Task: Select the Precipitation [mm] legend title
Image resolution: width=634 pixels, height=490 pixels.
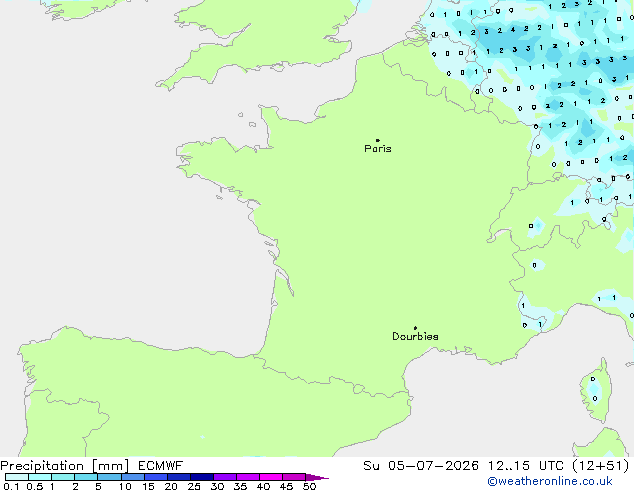Action: tap(65, 466)
